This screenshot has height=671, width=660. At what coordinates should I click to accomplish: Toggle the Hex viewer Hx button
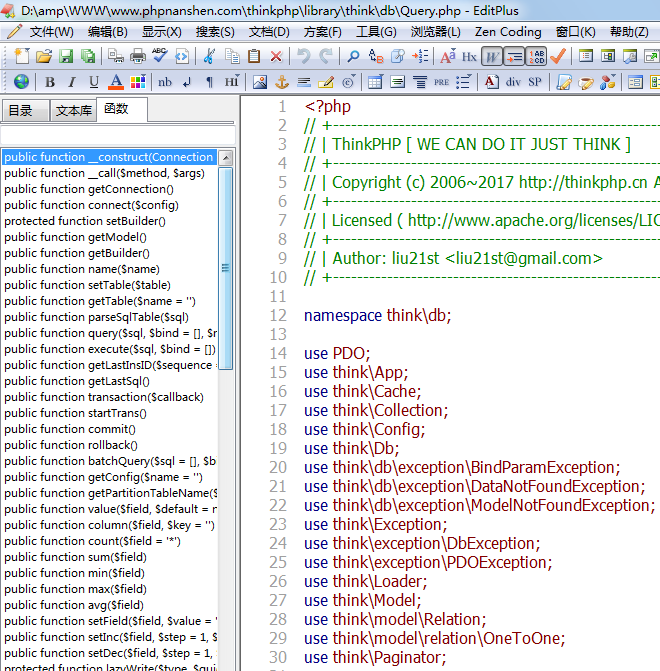470,56
